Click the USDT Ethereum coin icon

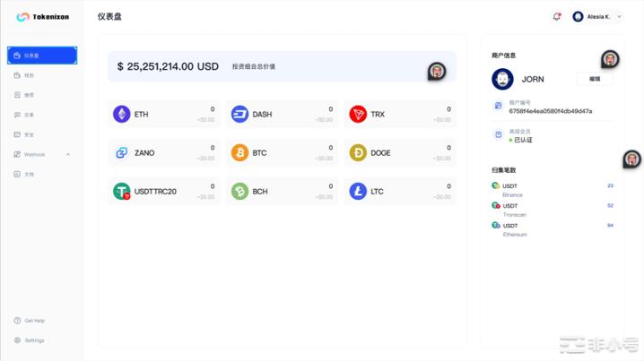(x=496, y=225)
